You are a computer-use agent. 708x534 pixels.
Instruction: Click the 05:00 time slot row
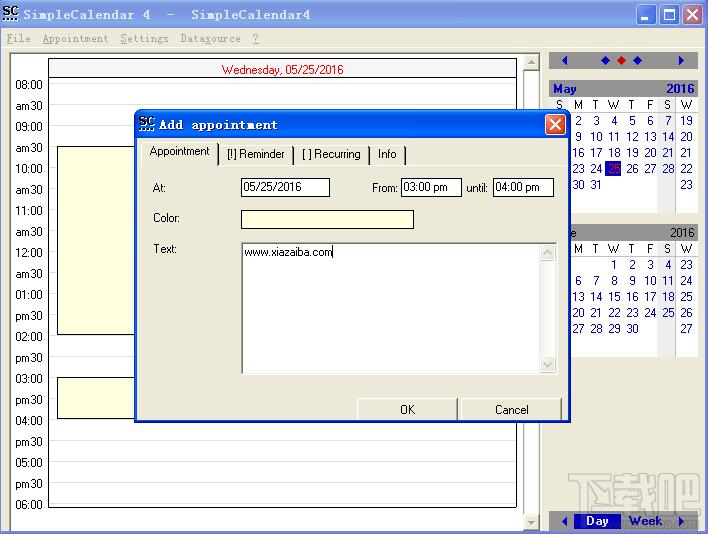[x=283, y=471]
